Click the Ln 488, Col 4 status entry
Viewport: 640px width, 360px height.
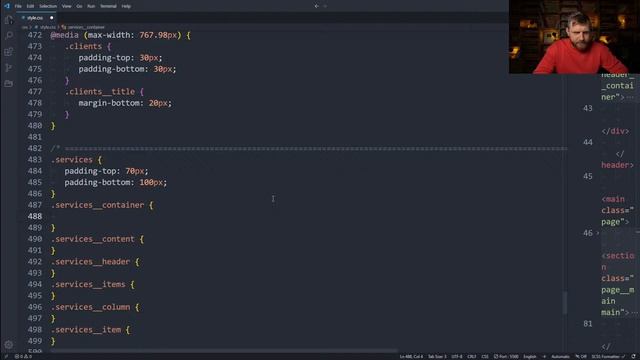(x=411, y=357)
